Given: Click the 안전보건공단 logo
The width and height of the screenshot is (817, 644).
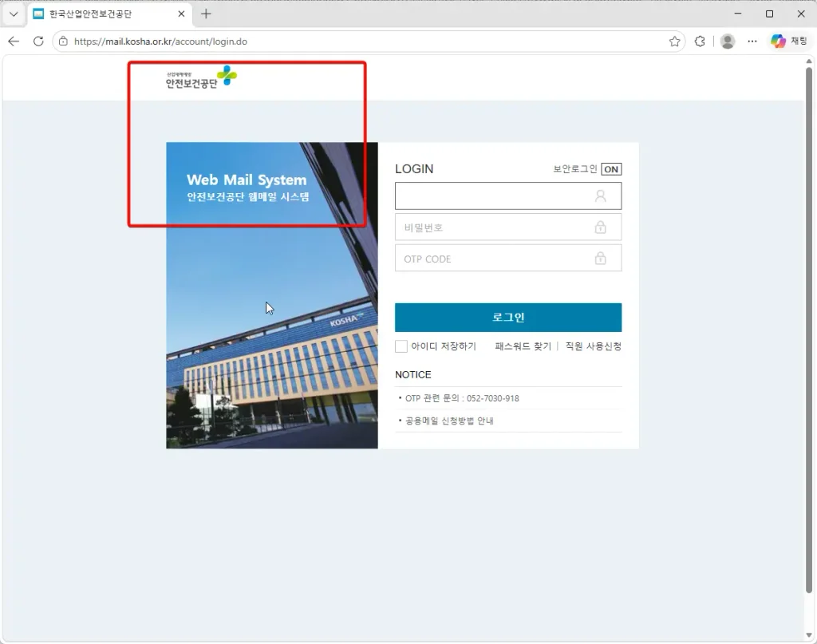Looking at the screenshot, I should click(201, 77).
